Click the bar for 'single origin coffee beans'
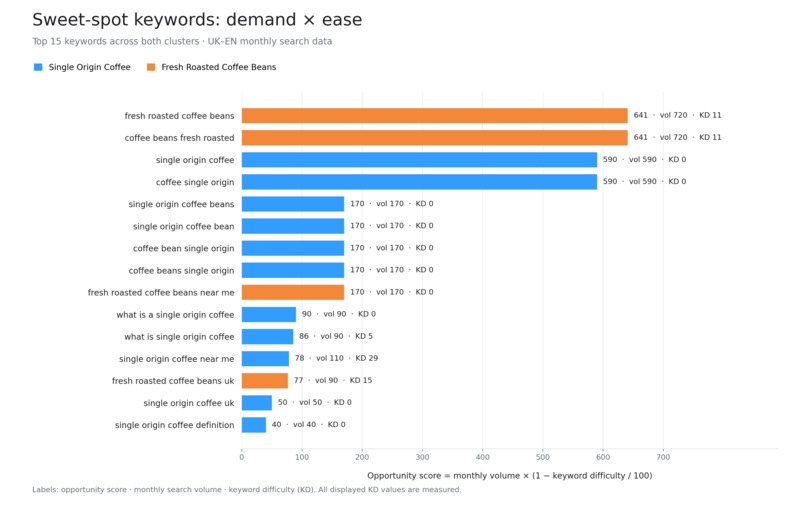 (x=293, y=204)
